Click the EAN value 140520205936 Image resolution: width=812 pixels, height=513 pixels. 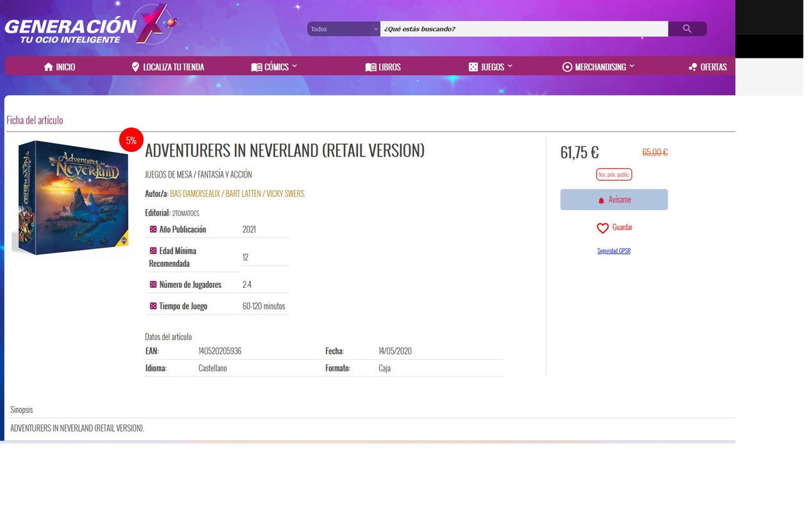tap(220, 351)
